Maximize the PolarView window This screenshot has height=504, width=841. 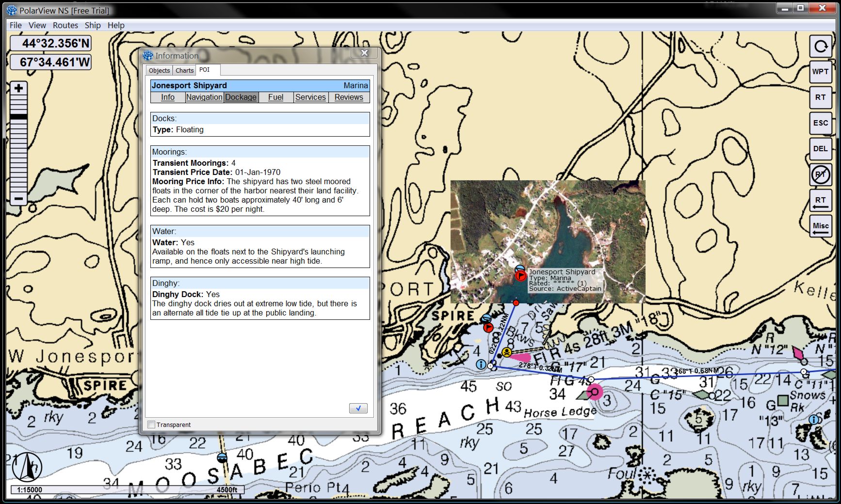[x=800, y=7]
